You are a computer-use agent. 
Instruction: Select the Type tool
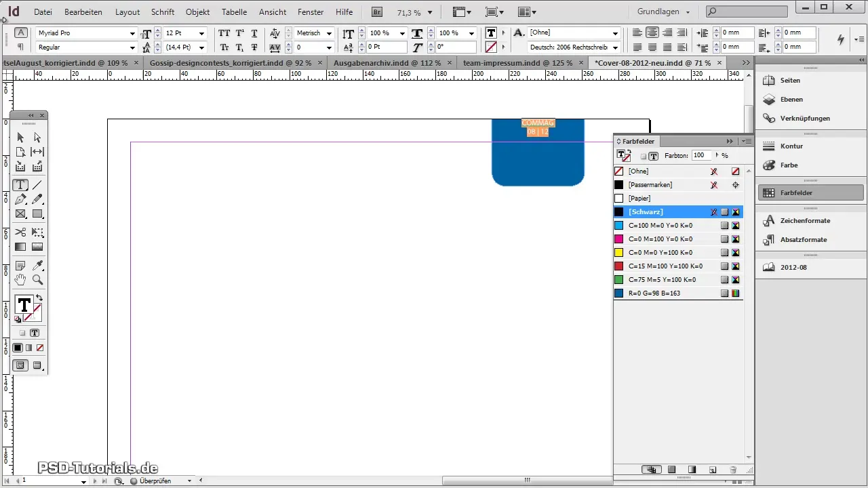point(20,185)
